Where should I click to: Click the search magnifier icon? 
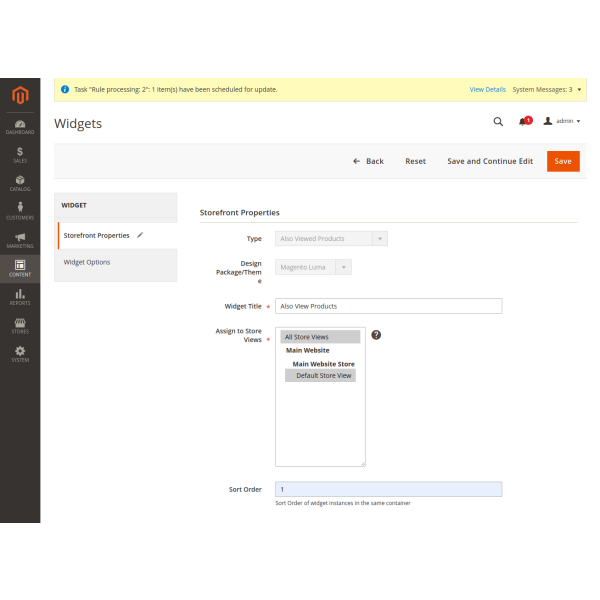[498, 121]
